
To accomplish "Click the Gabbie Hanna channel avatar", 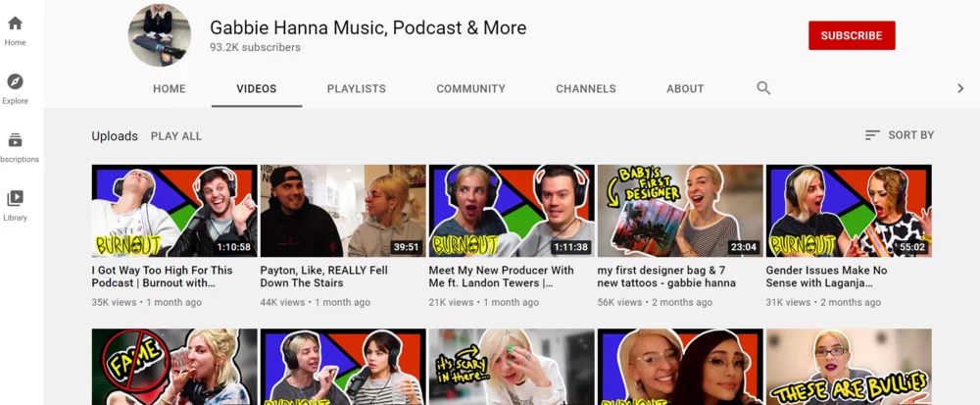I will pos(160,35).
